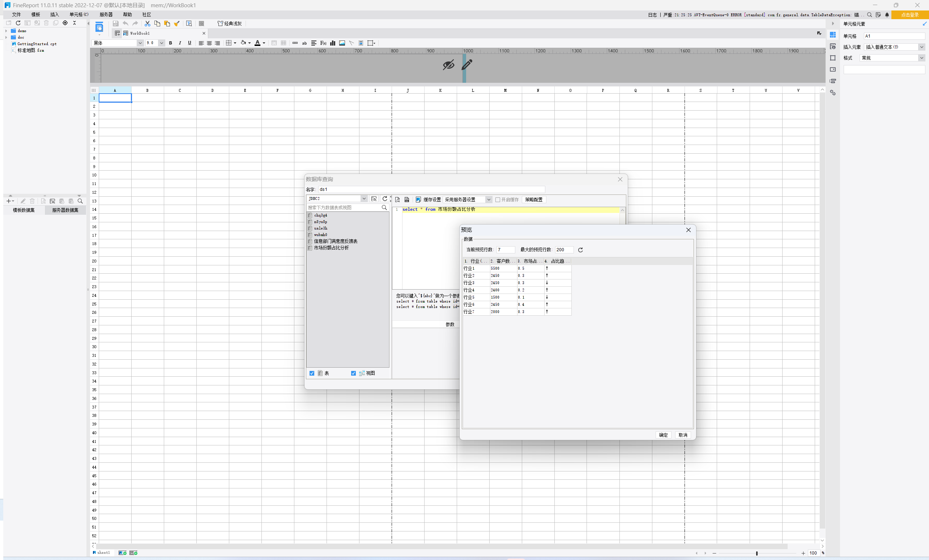This screenshot has height=560, width=929.
Task: Enable the 开启缓存 checkbox
Action: click(x=498, y=200)
